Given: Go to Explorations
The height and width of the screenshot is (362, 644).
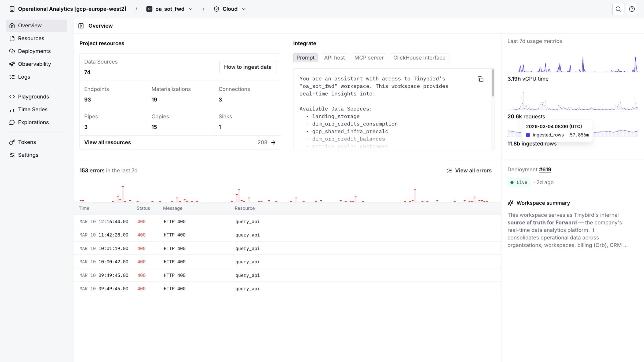Looking at the screenshot, I should (x=34, y=122).
